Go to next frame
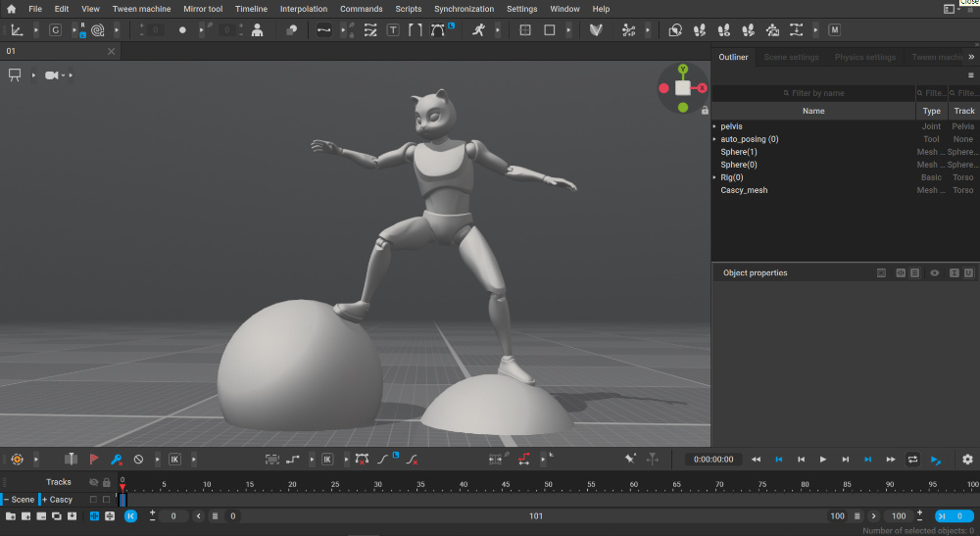 point(845,460)
